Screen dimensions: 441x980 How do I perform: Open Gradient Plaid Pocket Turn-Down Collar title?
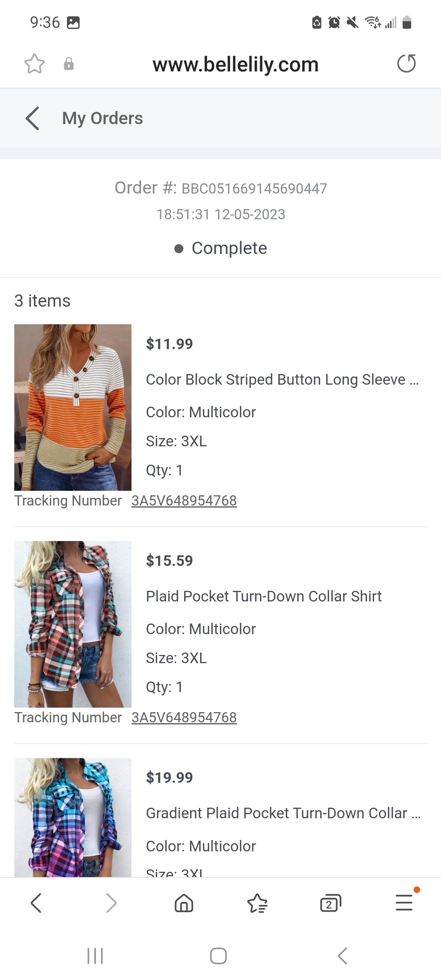283,813
